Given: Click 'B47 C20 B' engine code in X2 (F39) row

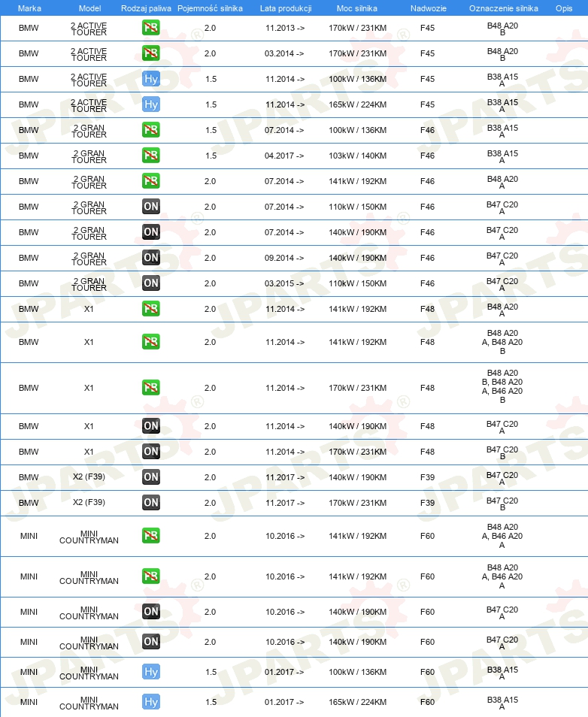Looking at the screenshot, I should point(502,504).
